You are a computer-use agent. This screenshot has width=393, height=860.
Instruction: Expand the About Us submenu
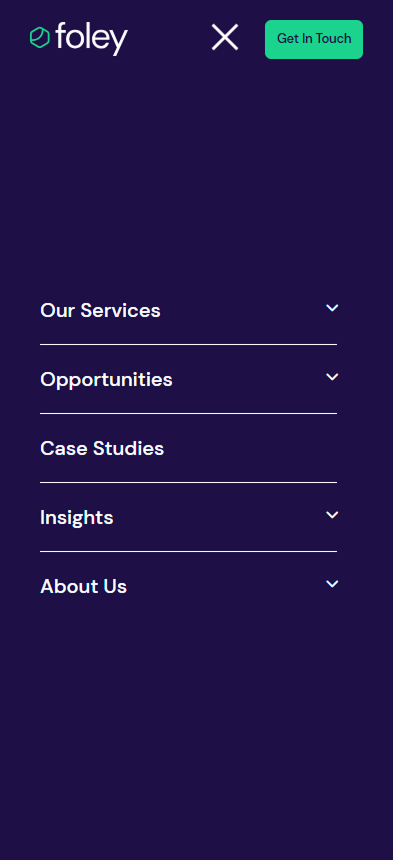[332, 584]
